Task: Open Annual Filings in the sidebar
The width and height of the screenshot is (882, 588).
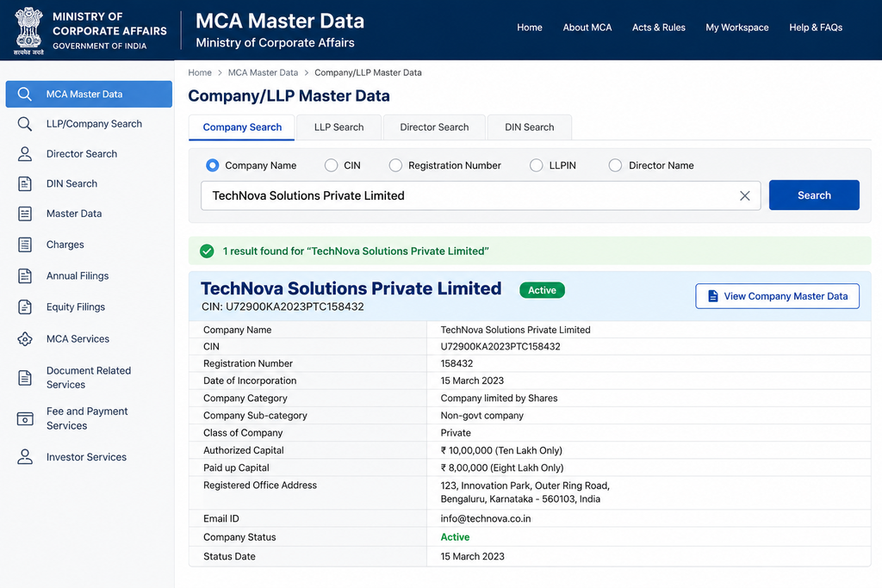Action: 89,276
